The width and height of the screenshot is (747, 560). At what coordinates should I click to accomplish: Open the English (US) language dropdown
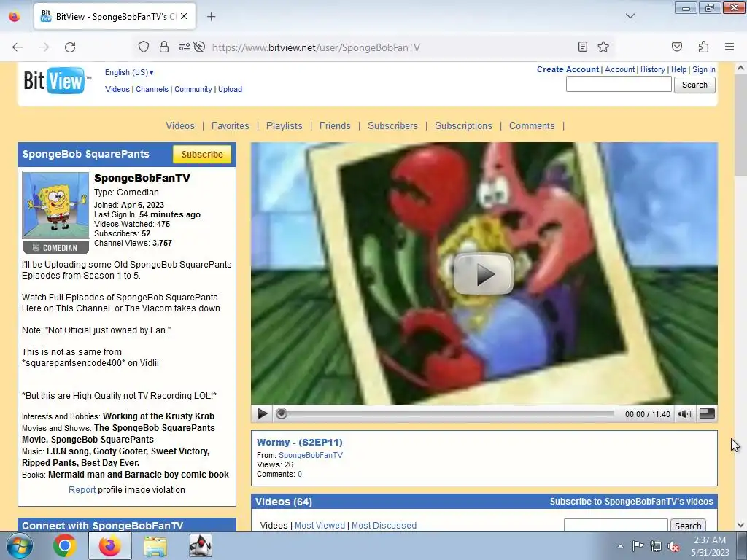tap(129, 72)
